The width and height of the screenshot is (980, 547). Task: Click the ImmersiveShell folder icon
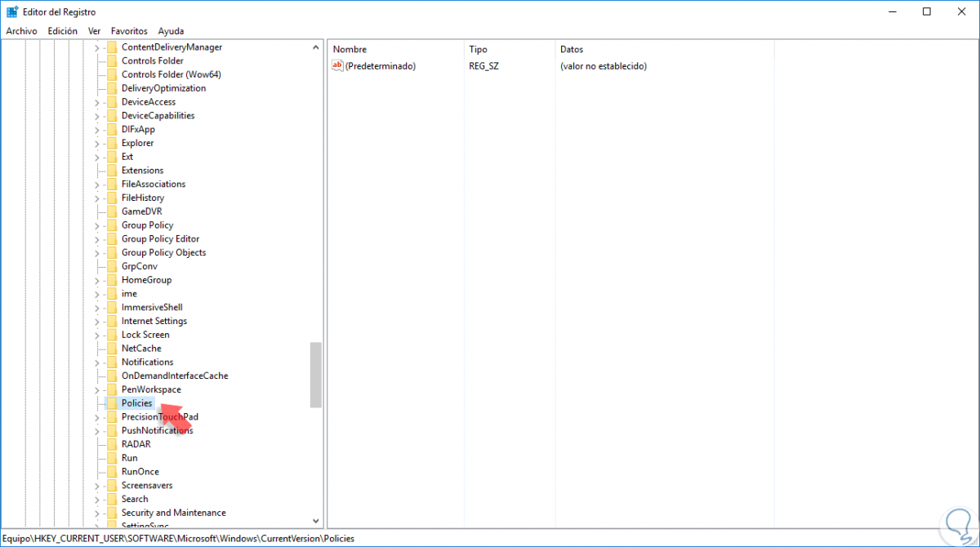point(112,308)
